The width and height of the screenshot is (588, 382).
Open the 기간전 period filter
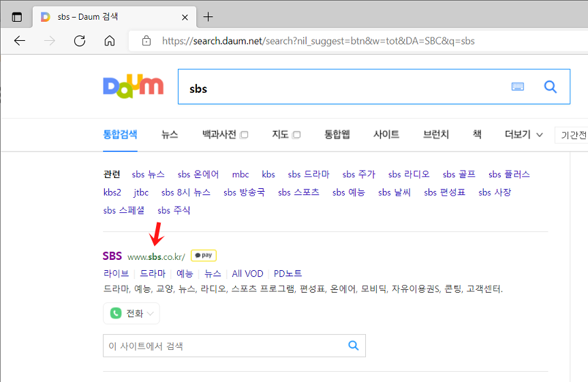pos(573,135)
